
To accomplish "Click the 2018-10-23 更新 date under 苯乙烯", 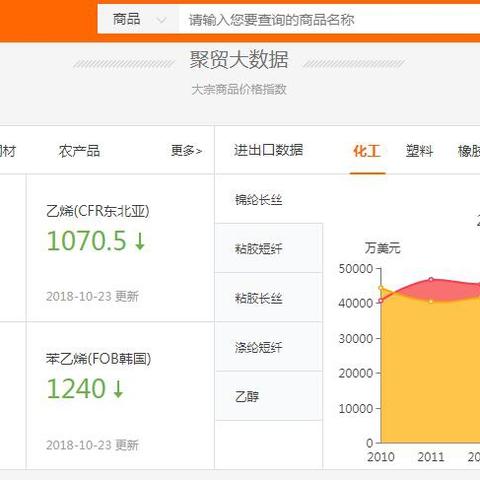I will [x=92, y=445].
